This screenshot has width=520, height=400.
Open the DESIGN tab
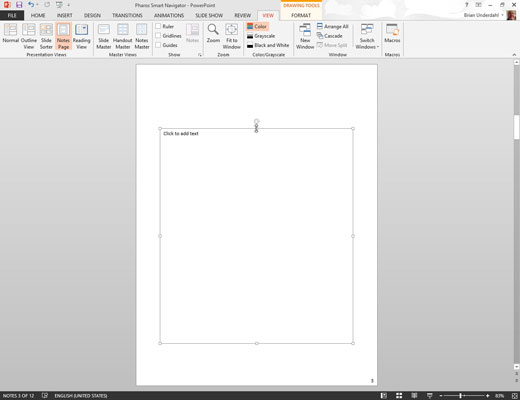(92, 15)
